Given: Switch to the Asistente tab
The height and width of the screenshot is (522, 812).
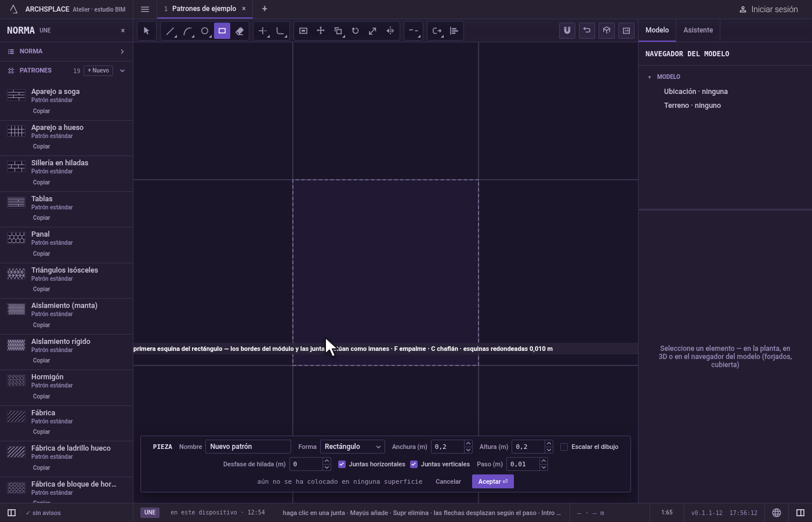Looking at the screenshot, I should click(x=698, y=30).
